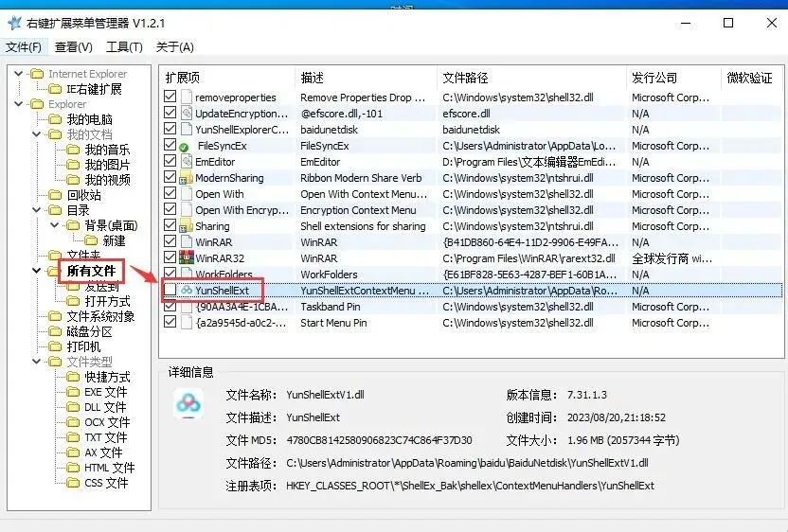Viewport: 788px width, 532px height.
Task: Select the OCX 文件 folder
Action: 107,422
